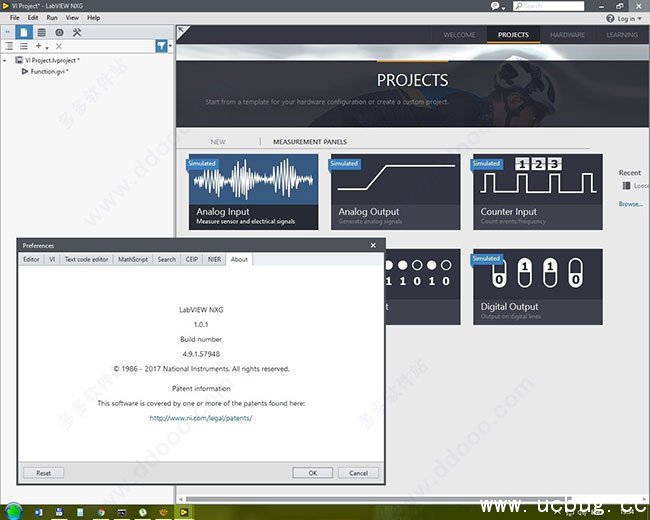Click the Windows Start orb
The width and height of the screenshot is (650, 520).
[14, 512]
